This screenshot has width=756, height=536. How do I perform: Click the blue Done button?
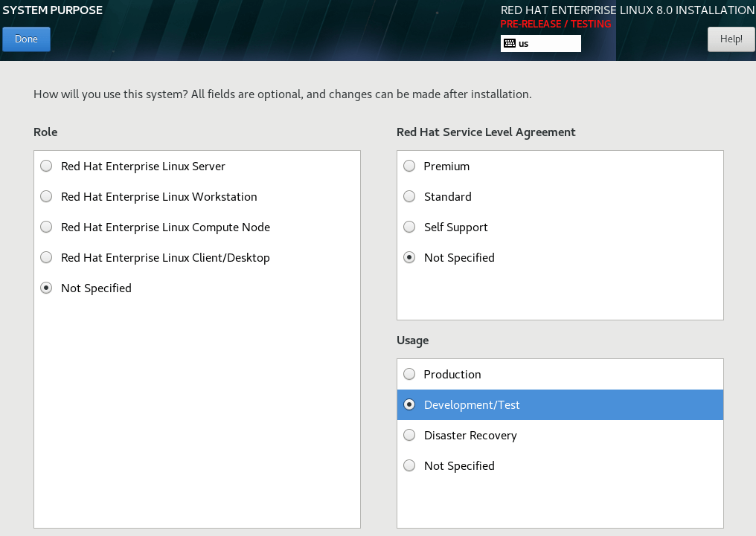(x=26, y=39)
